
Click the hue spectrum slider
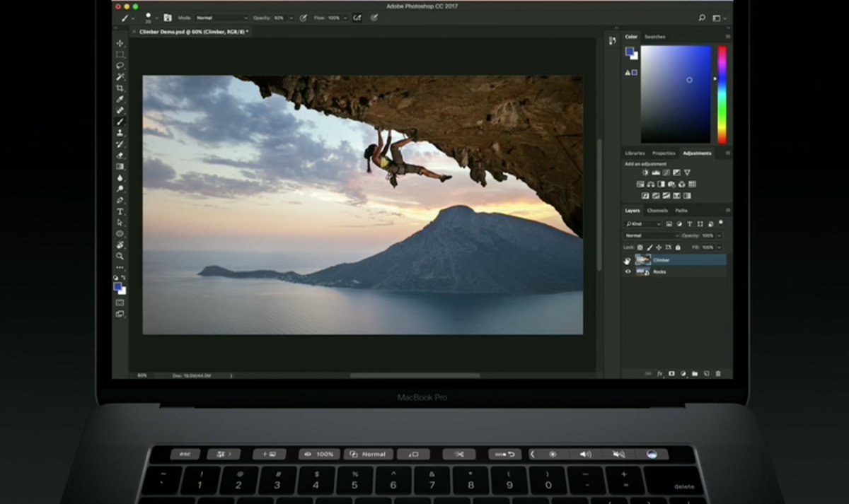[x=722, y=95]
